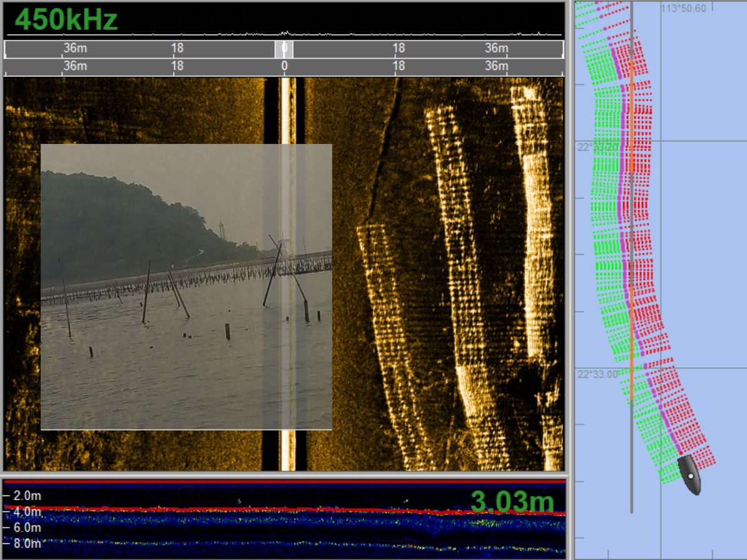Image resolution: width=747 pixels, height=560 pixels.
Task: Click the right 36m mark on upper range bar
Action: pos(495,48)
